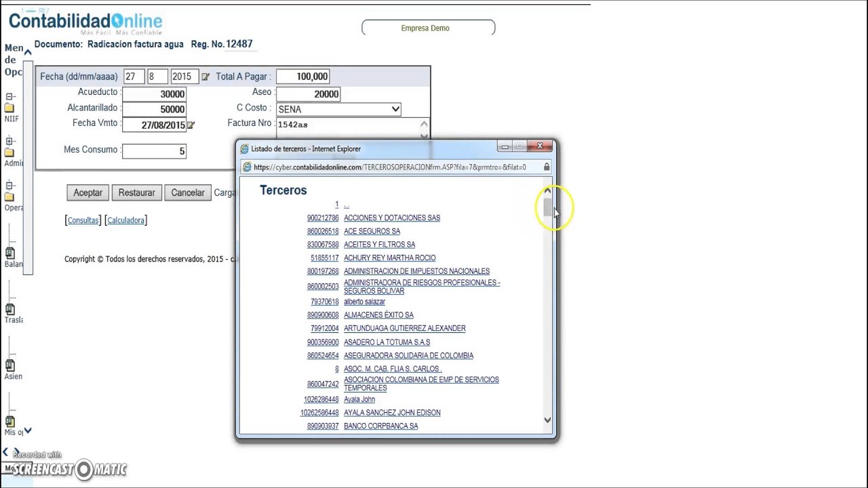Screen dimensions: 868x488
Task: Click the Restaurar button
Action: click(x=136, y=193)
